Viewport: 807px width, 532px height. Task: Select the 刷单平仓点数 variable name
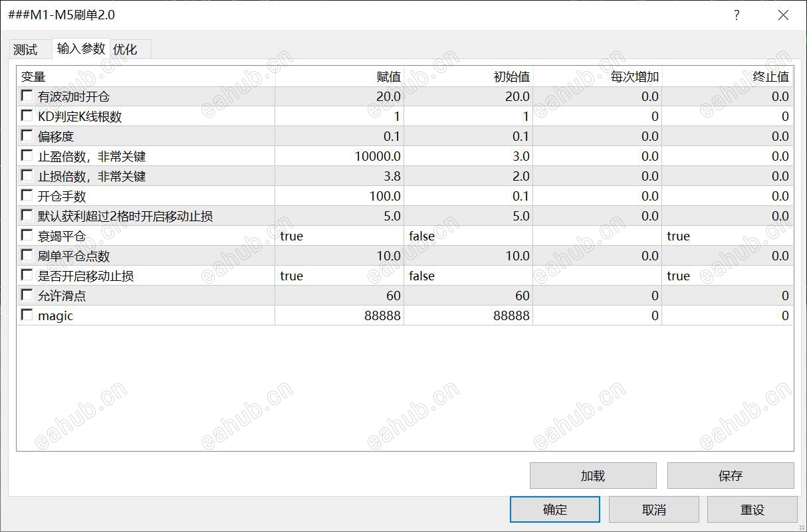click(x=74, y=256)
